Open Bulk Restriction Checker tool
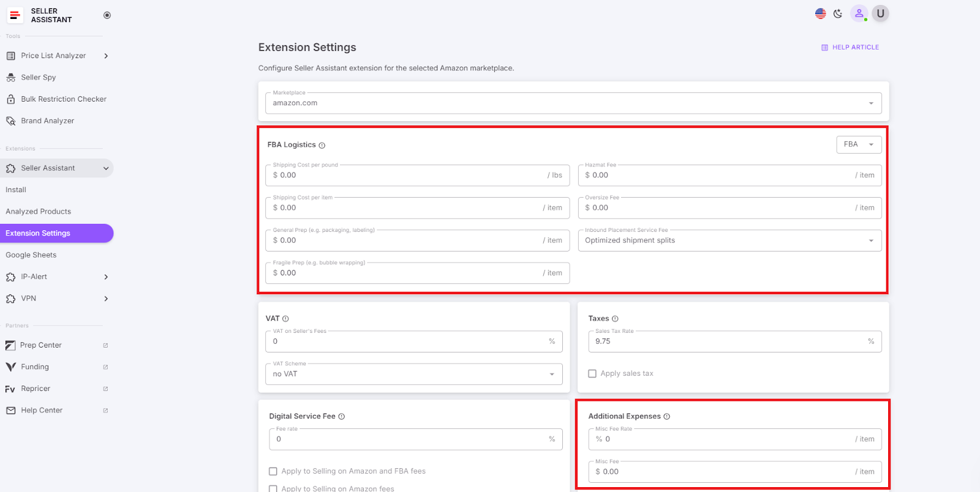980x492 pixels. 64,99
